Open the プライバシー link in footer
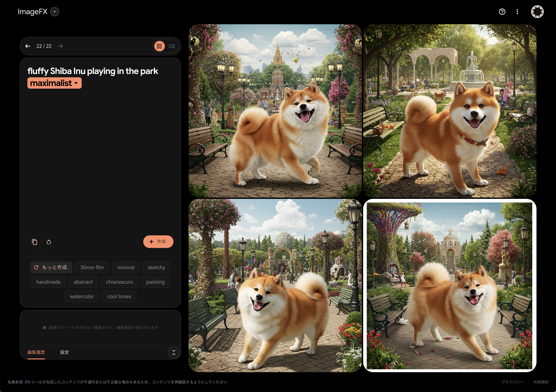 [512, 382]
